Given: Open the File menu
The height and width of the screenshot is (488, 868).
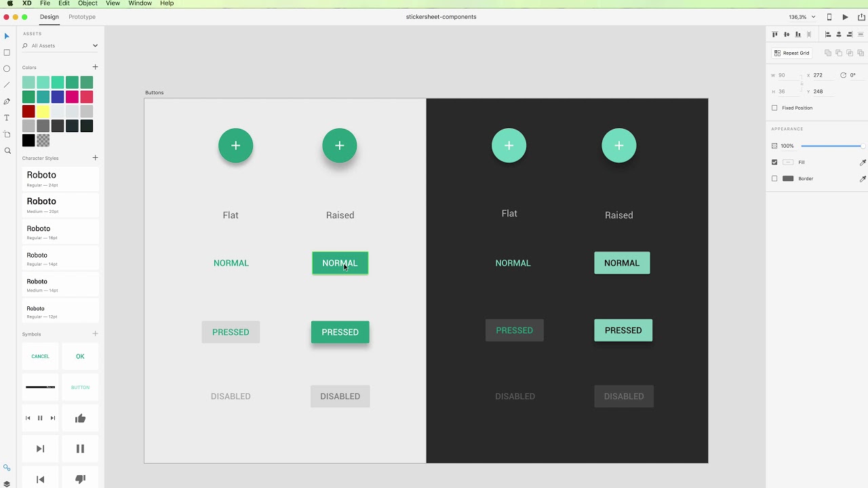Looking at the screenshot, I should (45, 3).
